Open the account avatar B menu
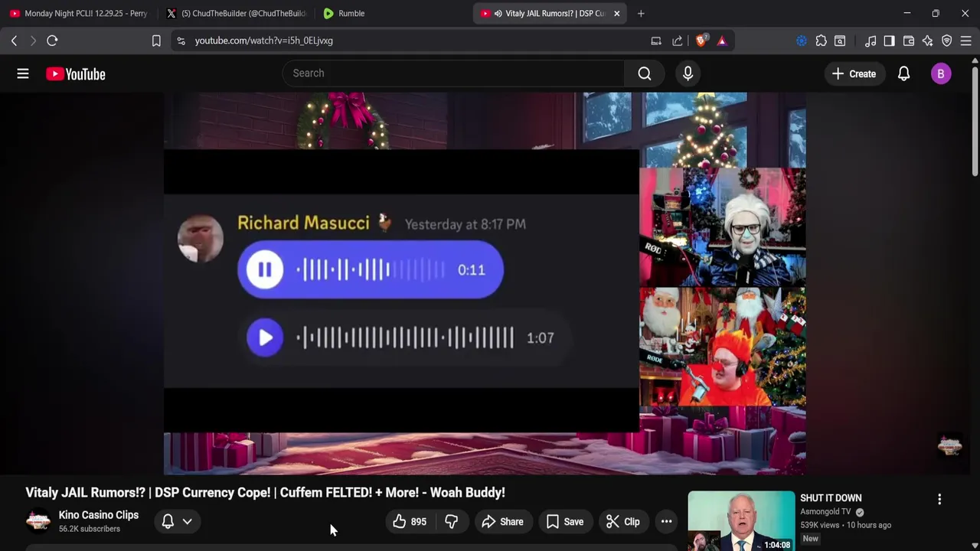This screenshot has width=980, height=551. 941,73
